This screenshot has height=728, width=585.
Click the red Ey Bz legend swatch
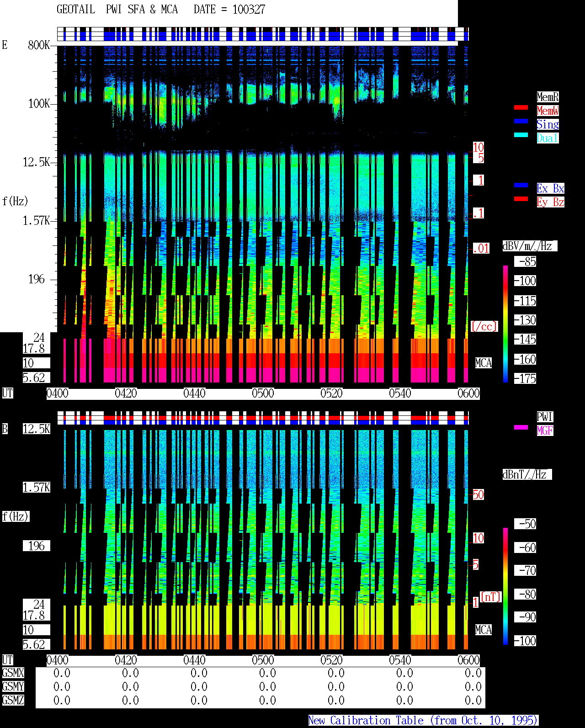coord(521,199)
